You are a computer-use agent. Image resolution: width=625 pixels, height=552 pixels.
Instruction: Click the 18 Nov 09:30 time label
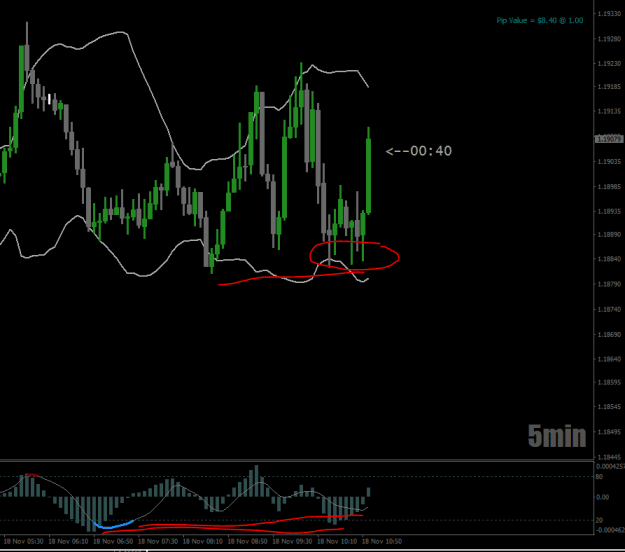(x=292, y=541)
